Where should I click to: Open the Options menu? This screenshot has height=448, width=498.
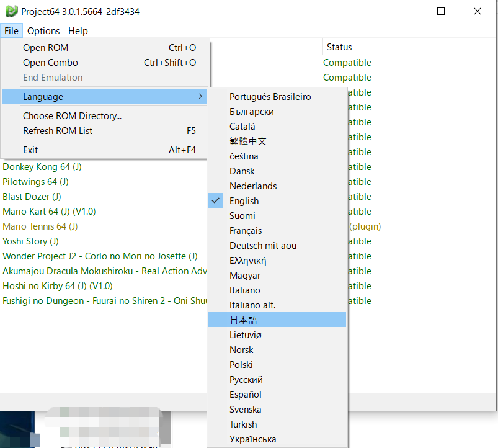coord(43,31)
